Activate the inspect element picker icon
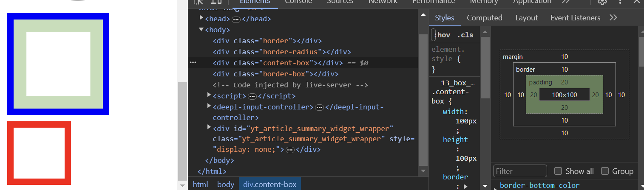 click(199, 2)
